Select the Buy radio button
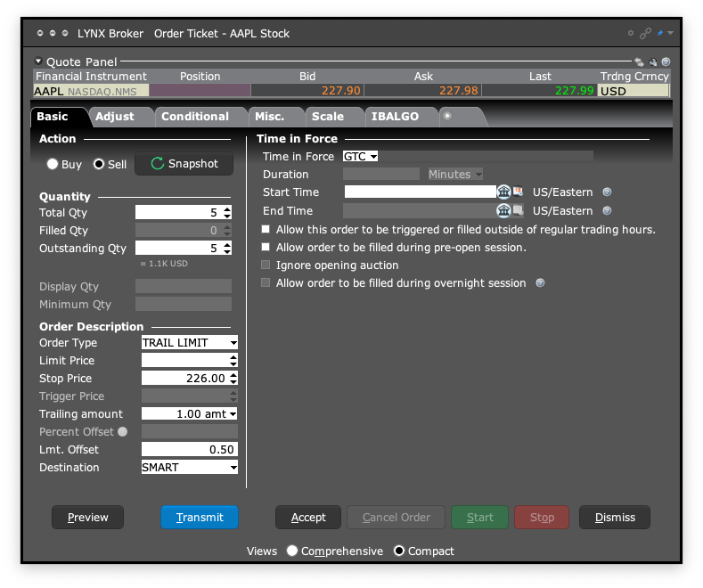Image resolution: width=703 pixels, height=588 pixels. pyautogui.click(x=53, y=164)
